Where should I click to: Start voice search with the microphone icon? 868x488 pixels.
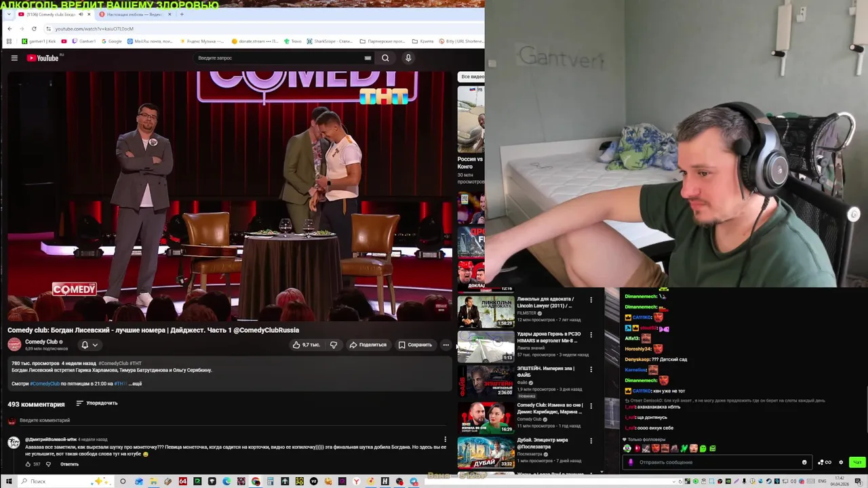tap(408, 58)
